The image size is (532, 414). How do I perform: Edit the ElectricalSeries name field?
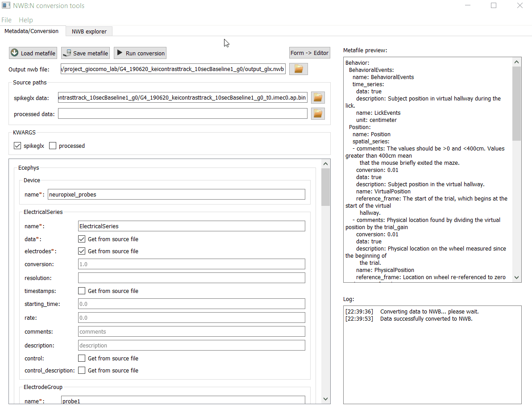[192, 226]
